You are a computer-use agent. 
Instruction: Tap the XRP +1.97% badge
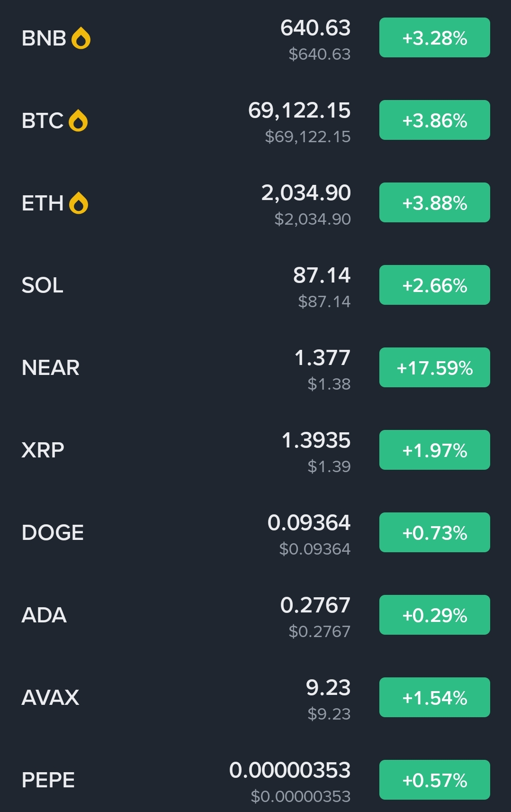tap(434, 450)
